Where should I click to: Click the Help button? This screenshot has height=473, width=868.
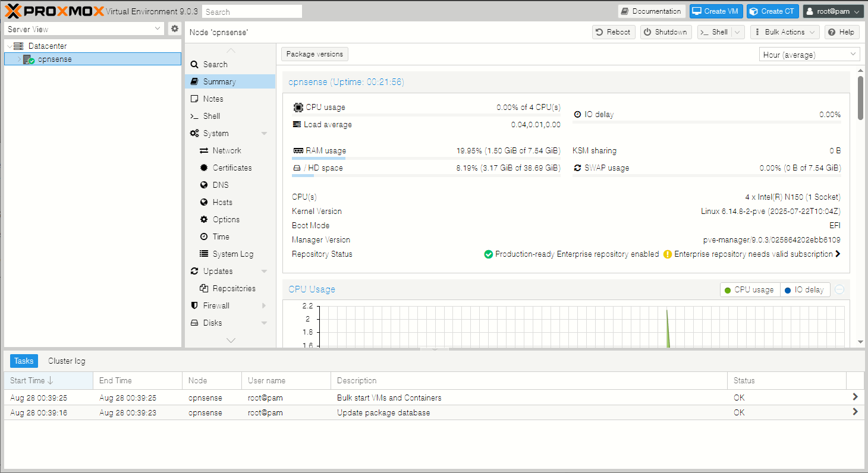tap(841, 32)
